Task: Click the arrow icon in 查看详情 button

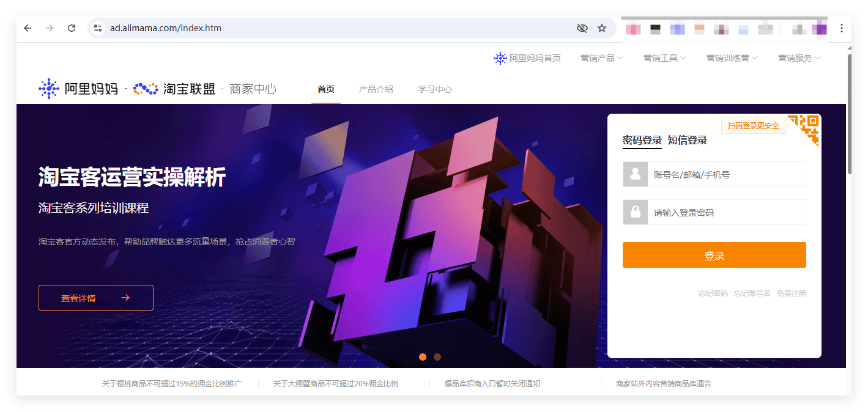Action: point(125,298)
